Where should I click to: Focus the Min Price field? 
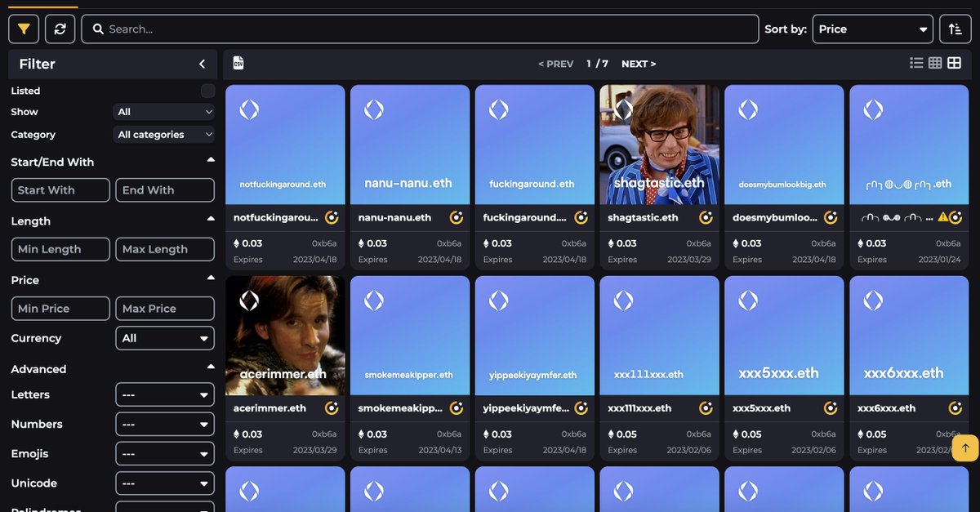click(x=60, y=309)
